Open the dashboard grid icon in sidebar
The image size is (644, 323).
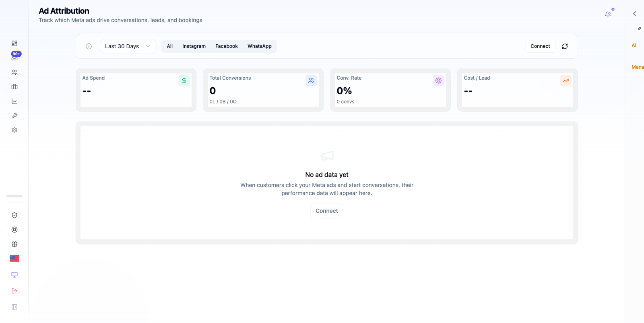click(x=14, y=43)
